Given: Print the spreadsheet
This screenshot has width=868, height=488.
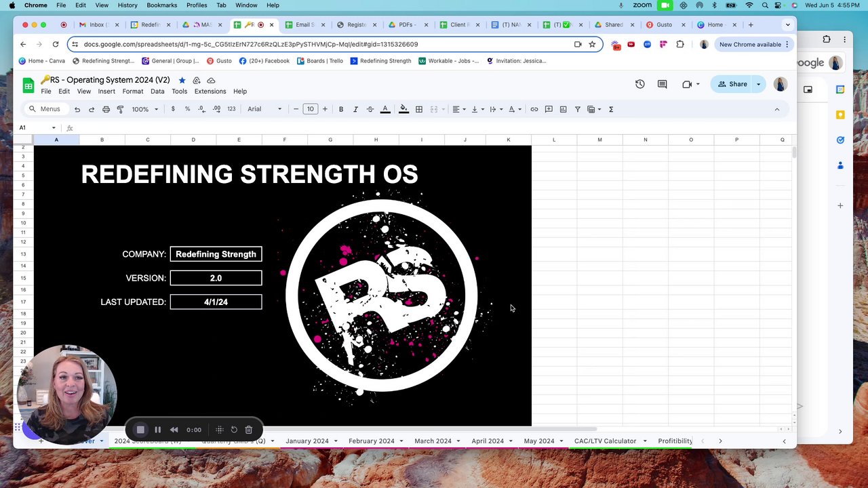Looking at the screenshot, I should 106,109.
